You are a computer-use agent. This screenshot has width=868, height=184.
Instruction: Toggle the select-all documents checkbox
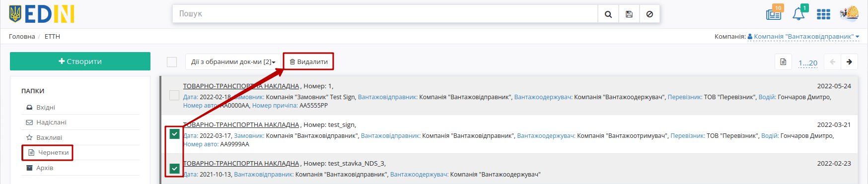(x=172, y=62)
